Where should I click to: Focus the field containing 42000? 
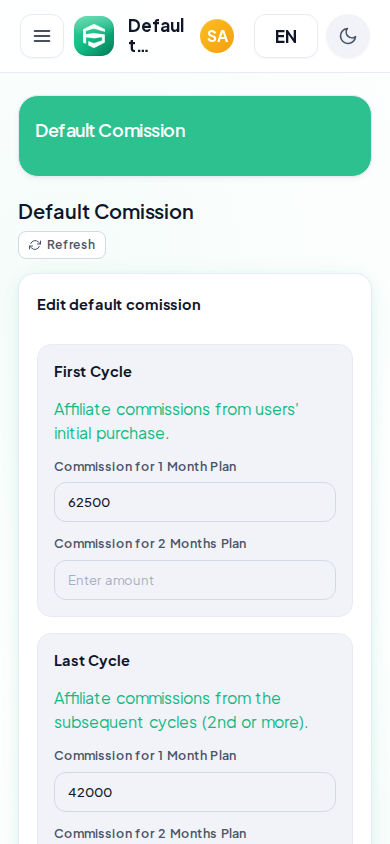tap(195, 792)
